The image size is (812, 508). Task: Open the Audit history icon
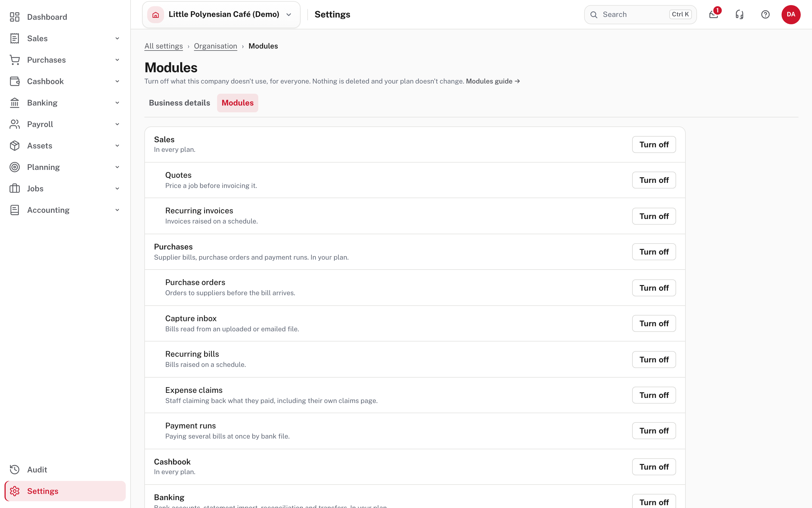tap(14, 470)
